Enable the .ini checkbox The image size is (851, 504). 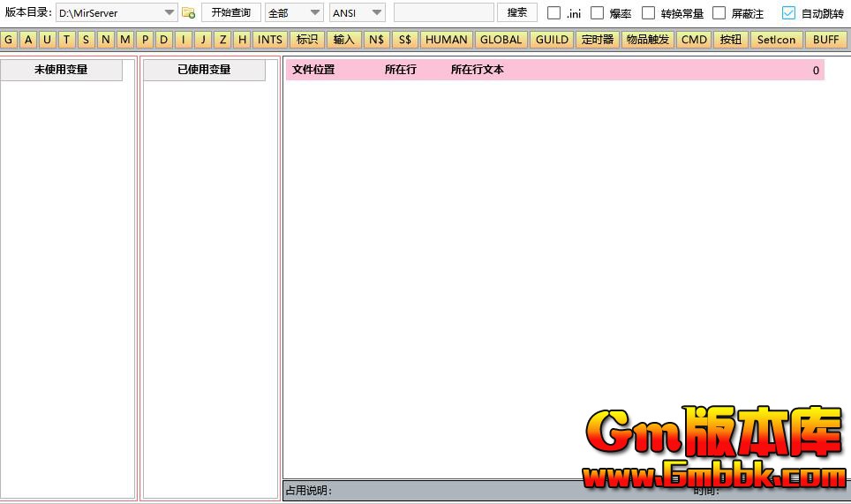[554, 13]
